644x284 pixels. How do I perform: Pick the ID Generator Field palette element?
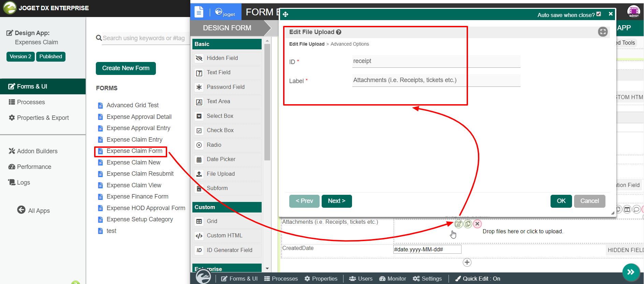pyautogui.click(x=227, y=250)
